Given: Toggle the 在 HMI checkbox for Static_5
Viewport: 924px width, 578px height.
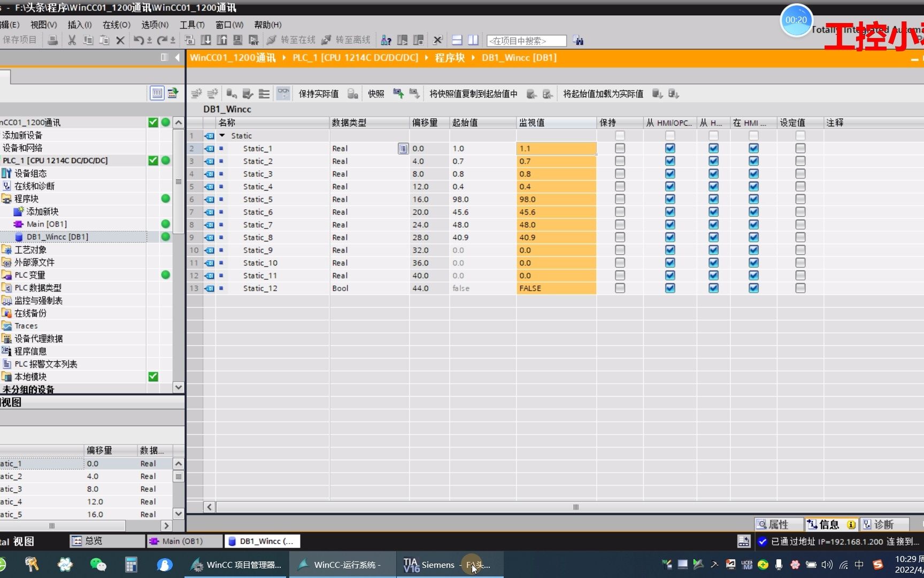Looking at the screenshot, I should click(x=753, y=199).
